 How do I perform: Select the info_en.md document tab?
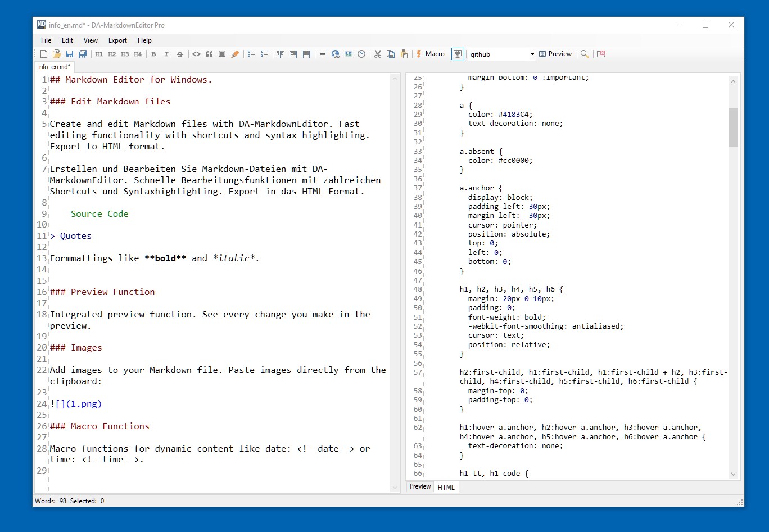(x=53, y=66)
